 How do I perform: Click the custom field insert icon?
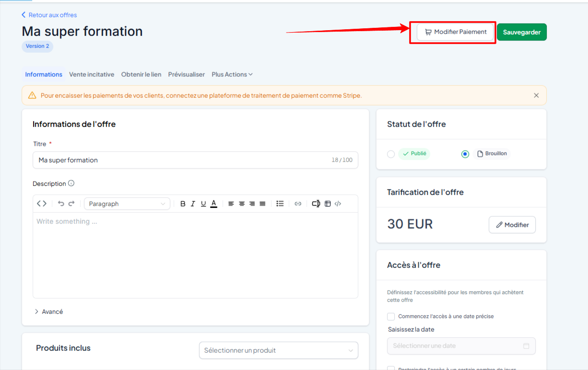coord(316,204)
